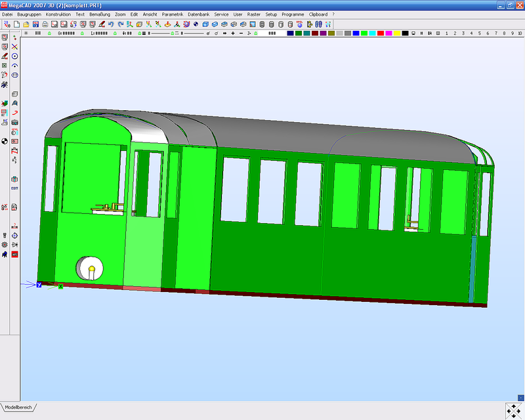This screenshot has height=420, width=525.
Task: Click the Undo arrow icon
Action: [111, 24]
